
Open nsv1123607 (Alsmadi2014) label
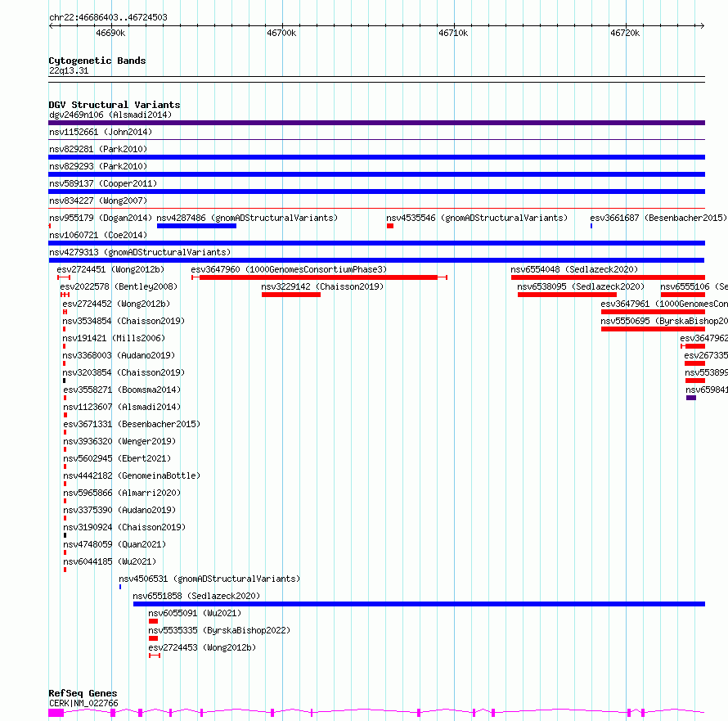click(x=122, y=407)
